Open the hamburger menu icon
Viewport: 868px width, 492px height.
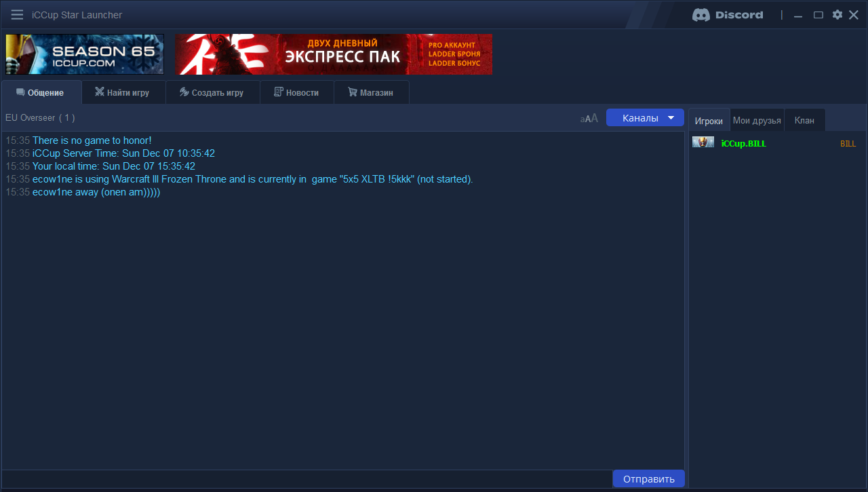[x=17, y=15]
